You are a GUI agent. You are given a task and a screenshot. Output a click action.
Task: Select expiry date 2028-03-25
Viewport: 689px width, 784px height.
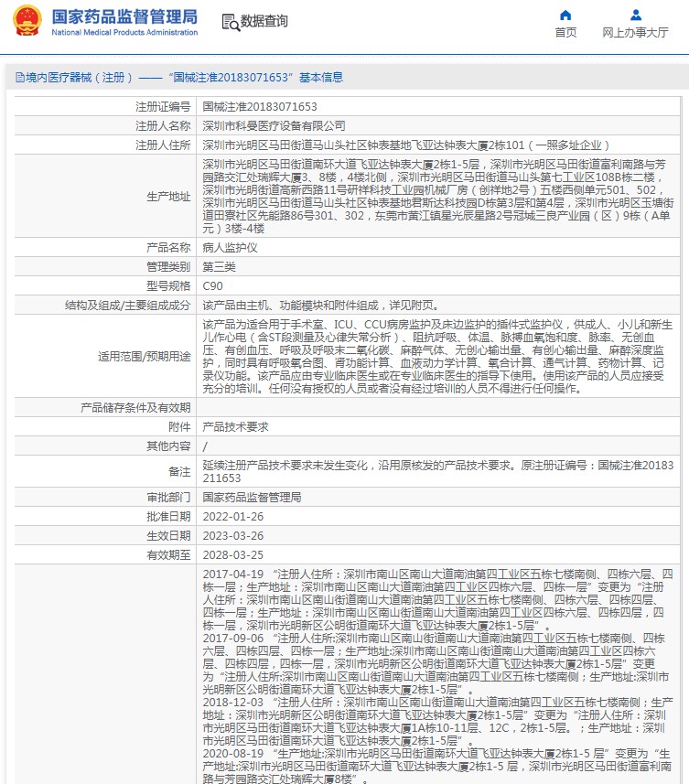[x=233, y=555]
